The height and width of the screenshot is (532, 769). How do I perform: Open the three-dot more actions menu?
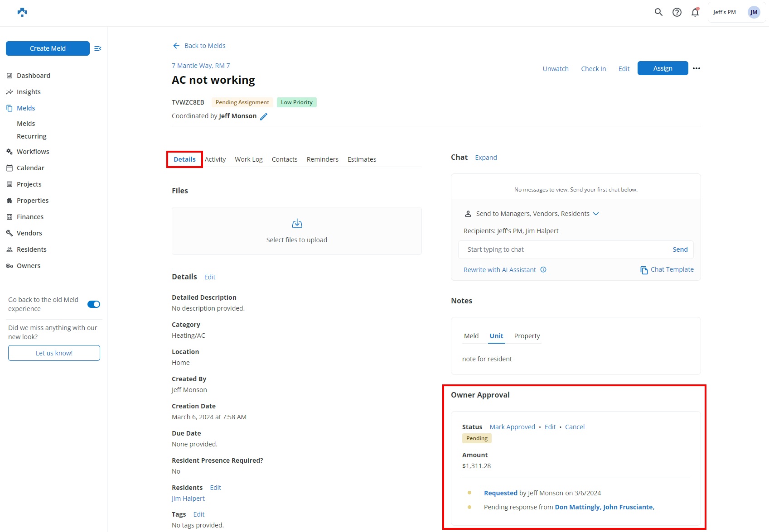pyautogui.click(x=696, y=68)
